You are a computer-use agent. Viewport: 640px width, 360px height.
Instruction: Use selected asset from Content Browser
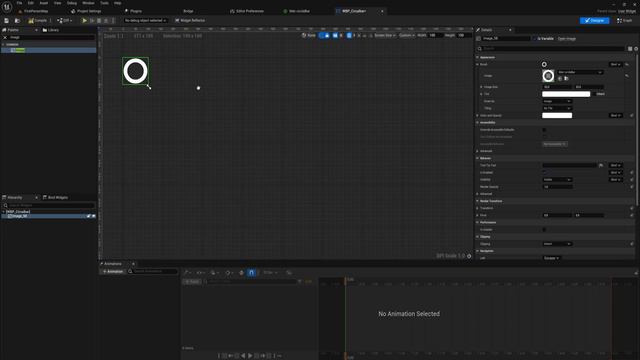[x=560, y=78]
